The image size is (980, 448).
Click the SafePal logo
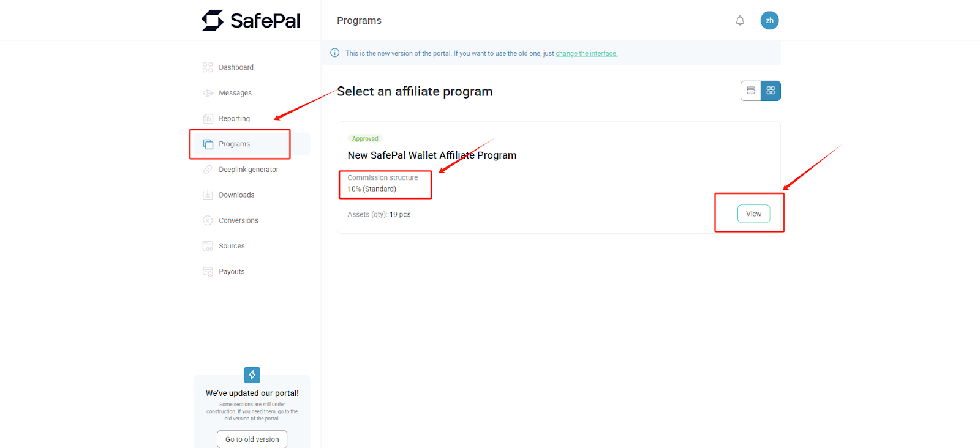251,21
